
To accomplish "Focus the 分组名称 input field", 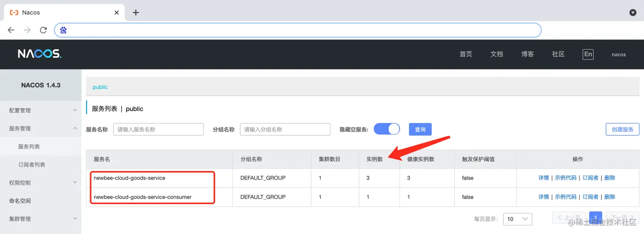I will pyautogui.click(x=285, y=129).
